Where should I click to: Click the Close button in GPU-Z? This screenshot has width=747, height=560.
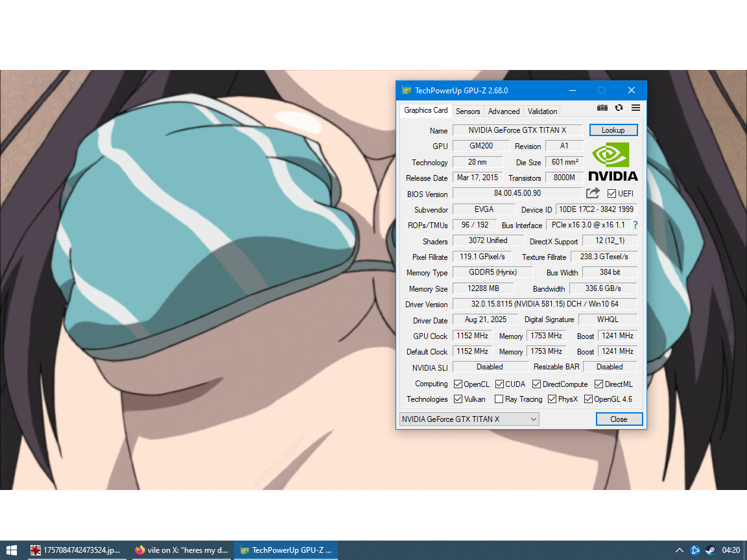pos(619,419)
